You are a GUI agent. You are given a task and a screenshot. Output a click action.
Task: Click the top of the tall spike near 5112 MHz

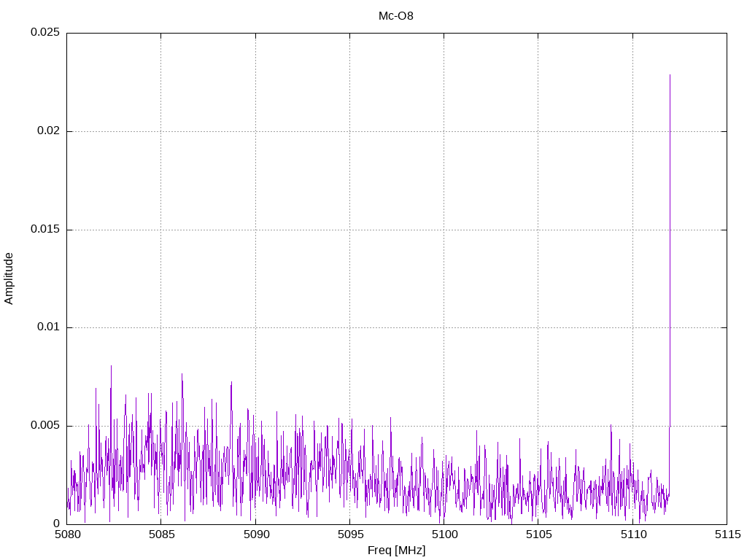tap(670, 75)
